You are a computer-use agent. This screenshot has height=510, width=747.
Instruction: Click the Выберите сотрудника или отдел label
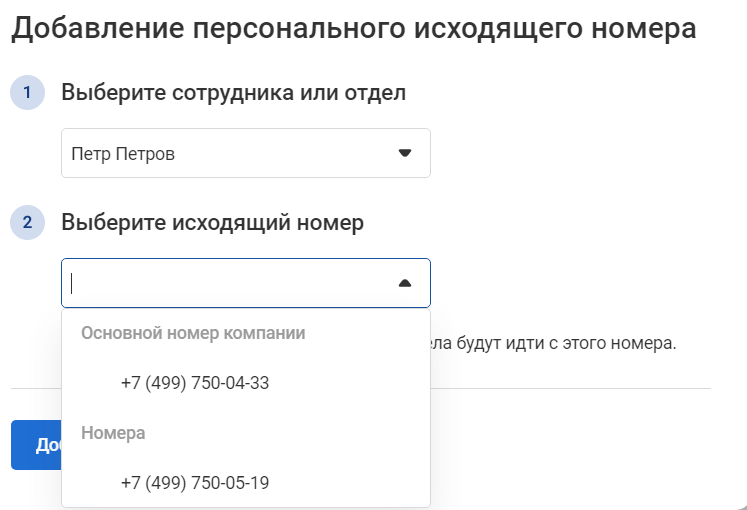(x=233, y=92)
